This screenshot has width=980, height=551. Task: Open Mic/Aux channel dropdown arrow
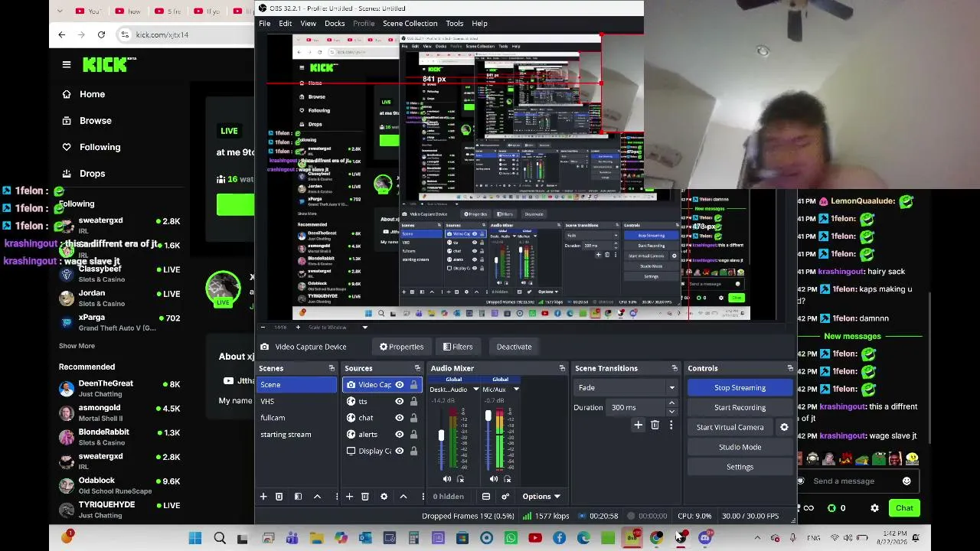pyautogui.click(x=516, y=390)
